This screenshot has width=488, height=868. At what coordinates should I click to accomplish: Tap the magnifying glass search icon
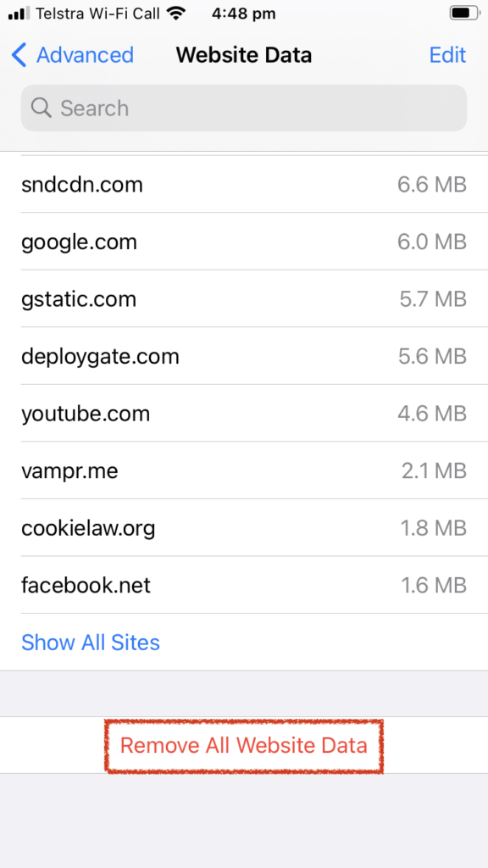41,108
